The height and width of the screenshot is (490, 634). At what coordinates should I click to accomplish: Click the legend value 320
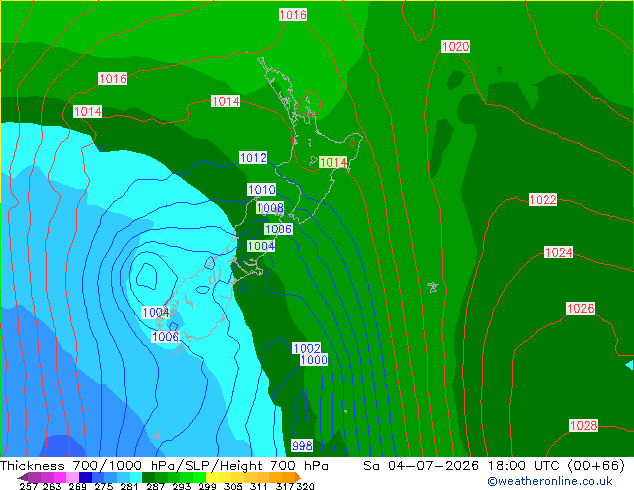click(305, 486)
